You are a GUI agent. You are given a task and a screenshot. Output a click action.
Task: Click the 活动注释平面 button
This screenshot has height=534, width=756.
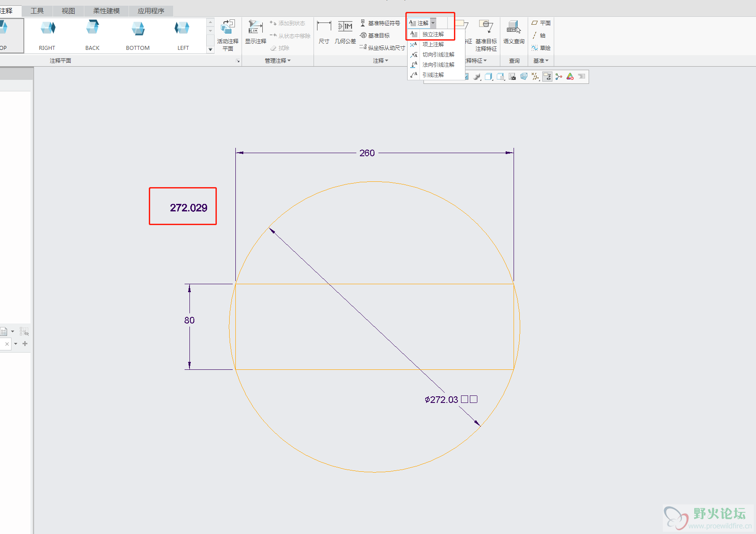pos(228,36)
